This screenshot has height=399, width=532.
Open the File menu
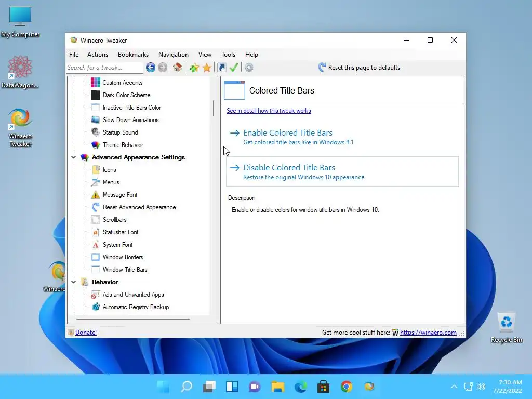74,54
